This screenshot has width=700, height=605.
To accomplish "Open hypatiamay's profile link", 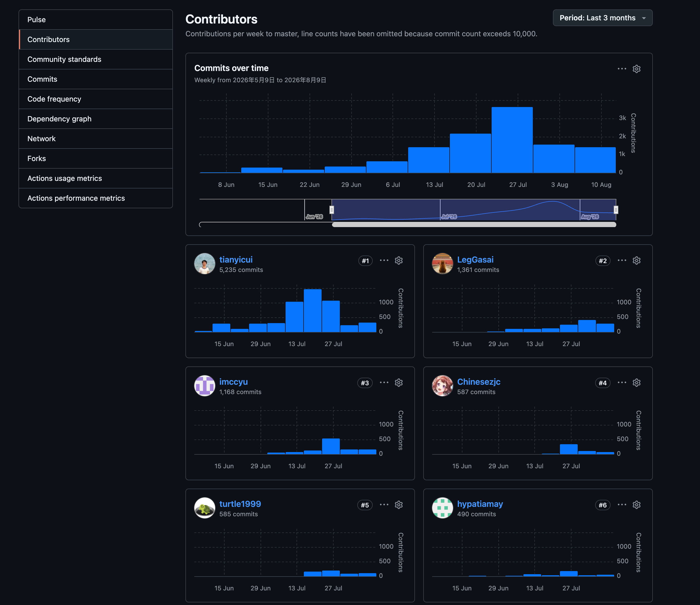I will pyautogui.click(x=480, y=503).
